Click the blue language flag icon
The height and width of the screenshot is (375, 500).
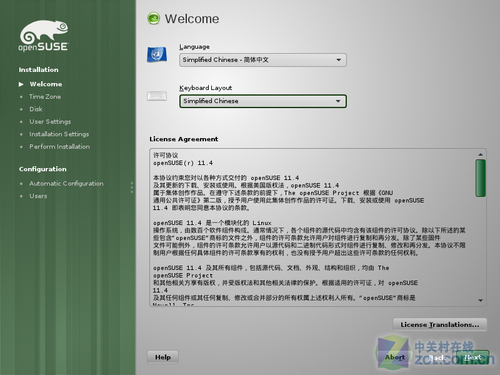click(x=157, y=54)
